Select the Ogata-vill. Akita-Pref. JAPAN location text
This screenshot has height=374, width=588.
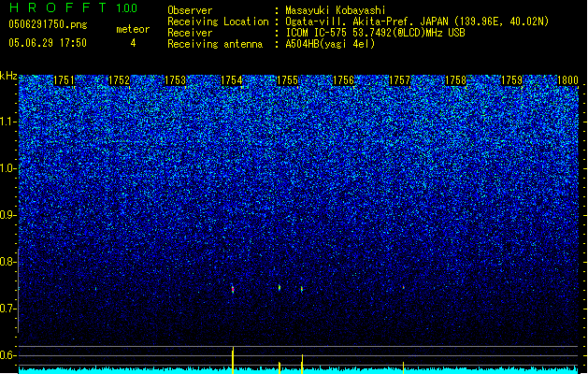pyautogui.click(x=417, y=22)
